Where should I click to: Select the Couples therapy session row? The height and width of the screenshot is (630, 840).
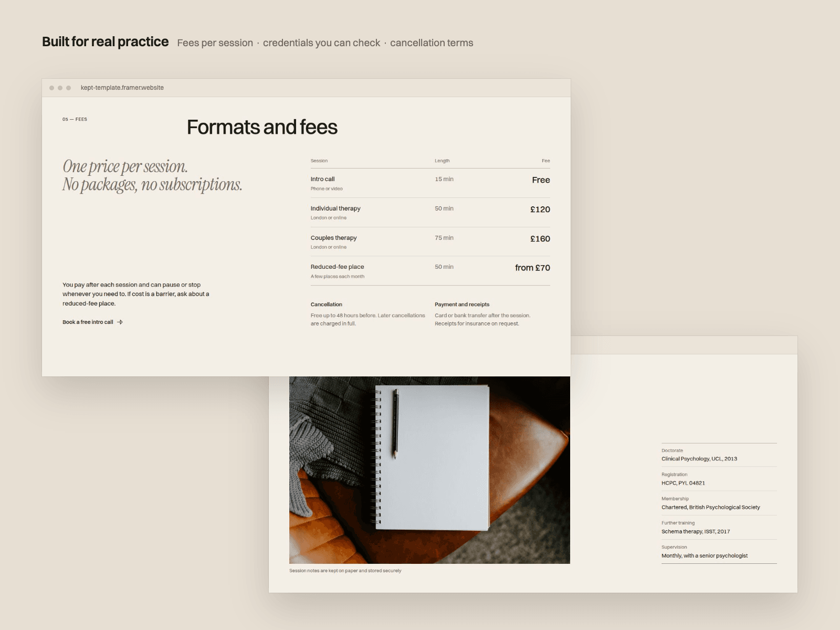[x=430, y=242]
